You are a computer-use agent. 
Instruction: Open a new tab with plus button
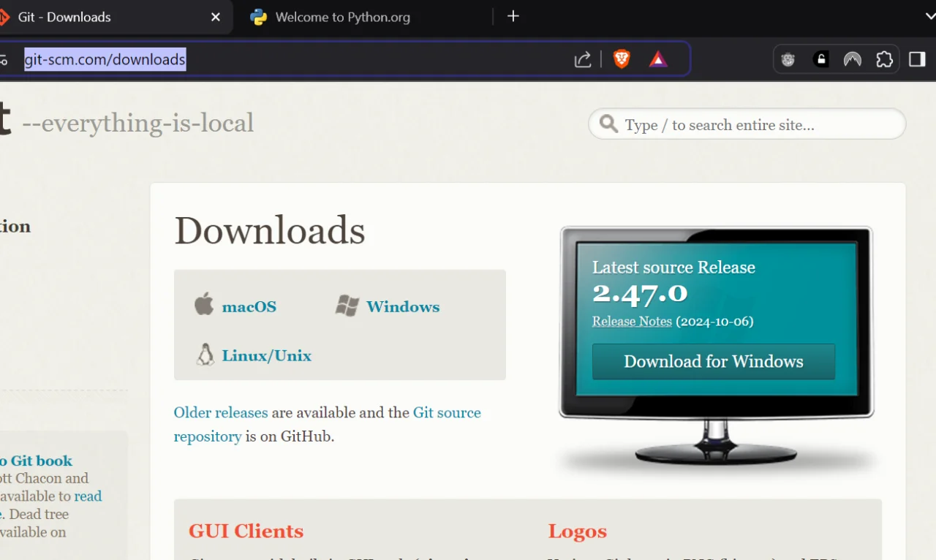(x=513, y=16)
